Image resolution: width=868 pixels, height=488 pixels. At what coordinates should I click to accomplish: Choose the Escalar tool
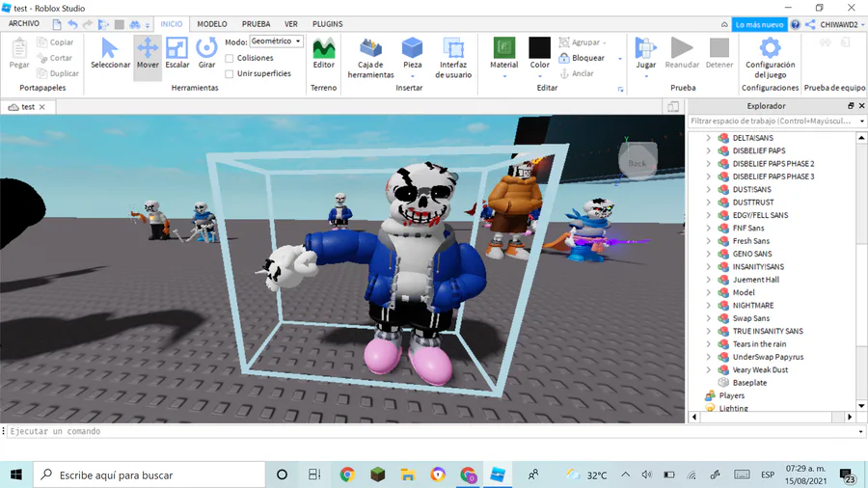click(x=177, y=54)
